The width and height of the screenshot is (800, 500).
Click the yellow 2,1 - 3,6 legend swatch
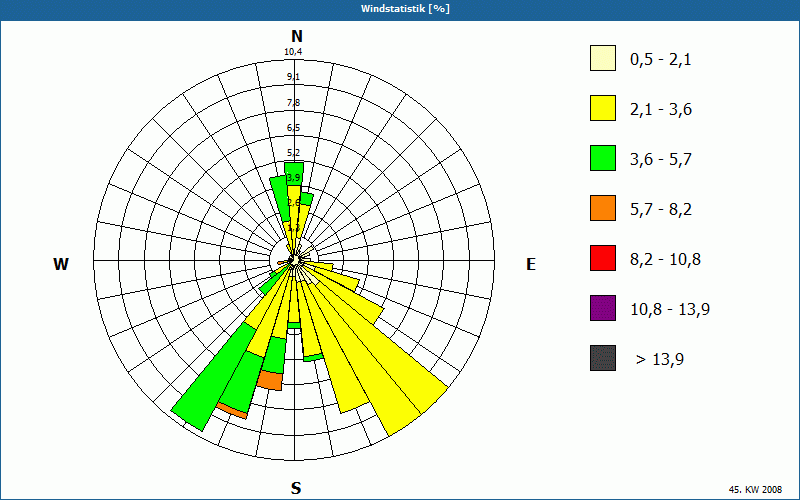pyautogui.click(x=603, y=108)
